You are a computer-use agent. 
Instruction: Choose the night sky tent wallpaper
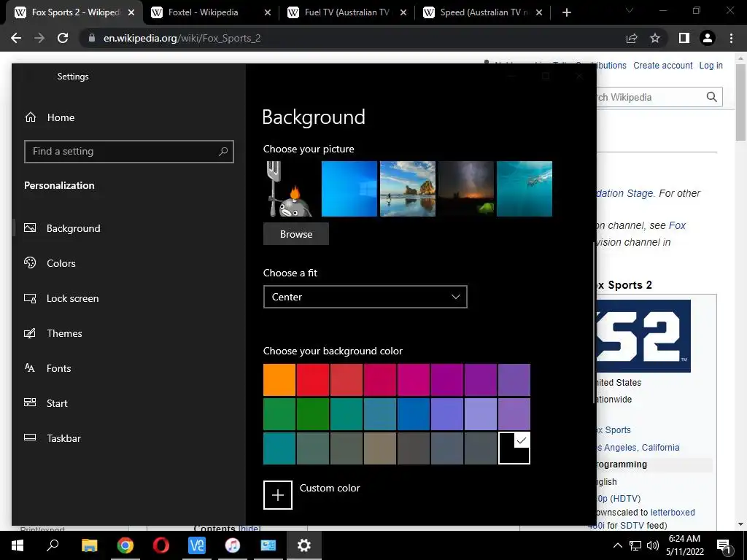tap(466, 189)
